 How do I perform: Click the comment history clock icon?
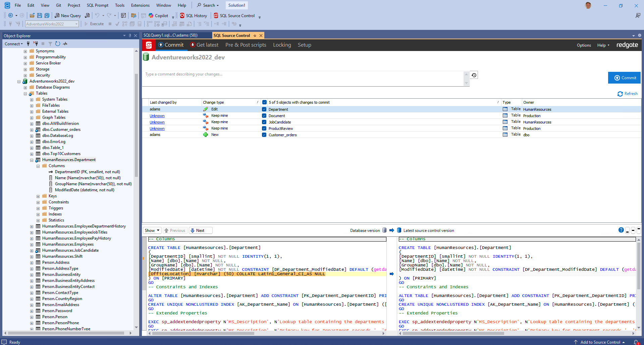(x=474, y=75)
